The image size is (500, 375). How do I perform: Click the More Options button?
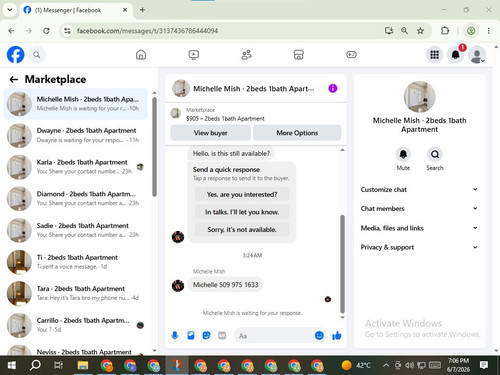point(297,133)
